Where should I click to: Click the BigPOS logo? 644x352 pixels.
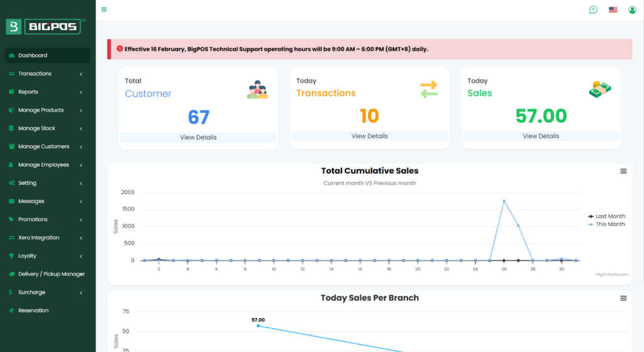[45, 26]
